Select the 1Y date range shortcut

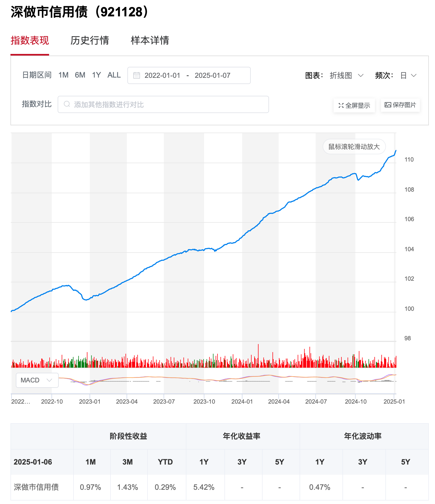(x=97, y=75)
